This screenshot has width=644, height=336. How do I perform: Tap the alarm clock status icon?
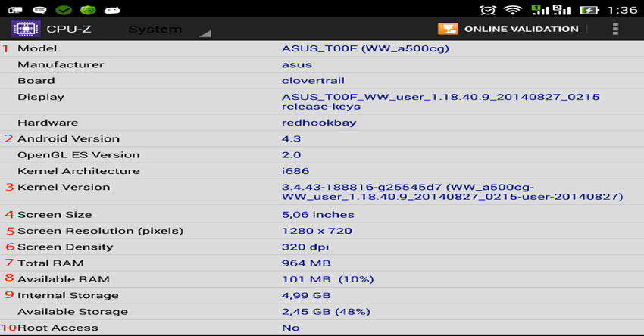point(487,9)
